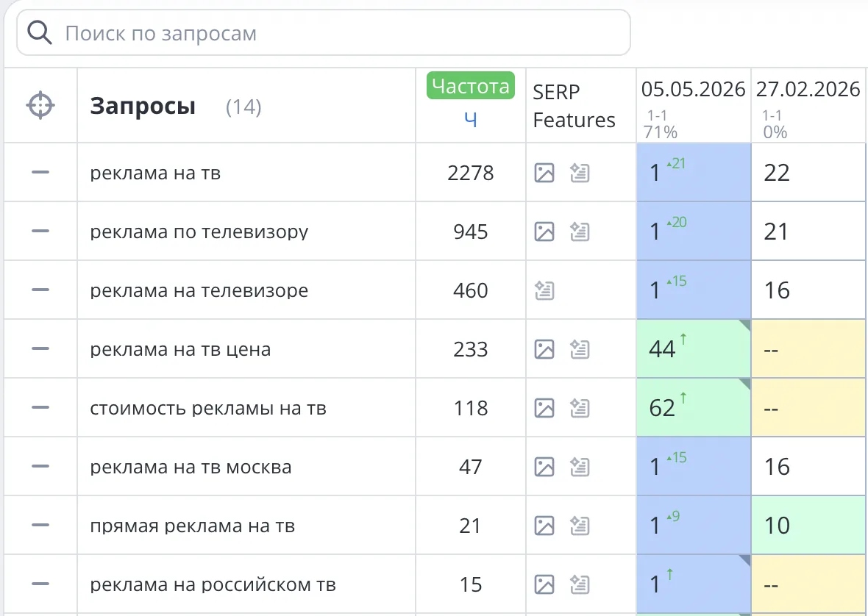Viewport: 868px width, 616px height.
Task: Select the query 'реклама на тв москва'
Action: (x=191, y=468)
